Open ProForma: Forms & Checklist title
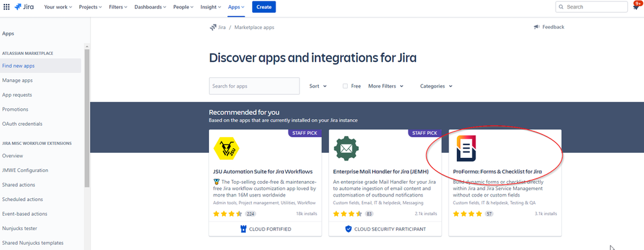The image size is (644, 250). 498,171
